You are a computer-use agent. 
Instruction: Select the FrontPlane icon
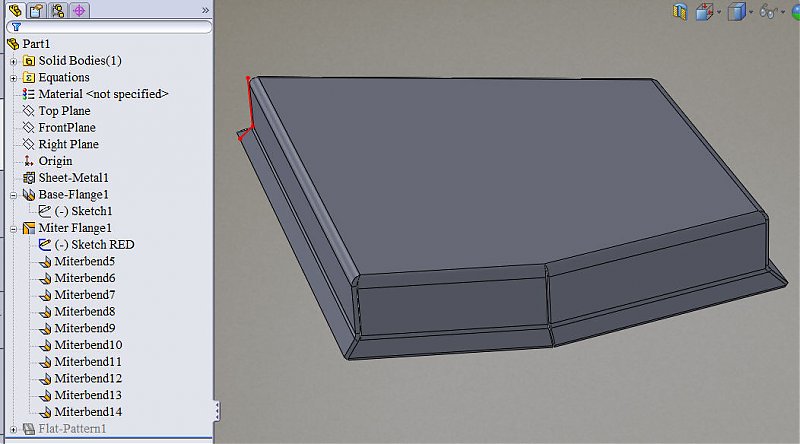pyautogui.click(x=29, y=128)
